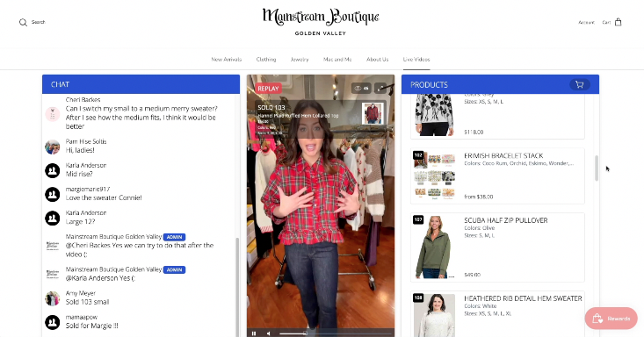This screenshot has width=644, height=337.
Task: Click the ADMIN badge on Cheri Backes reply
Action: pos(175,237)
